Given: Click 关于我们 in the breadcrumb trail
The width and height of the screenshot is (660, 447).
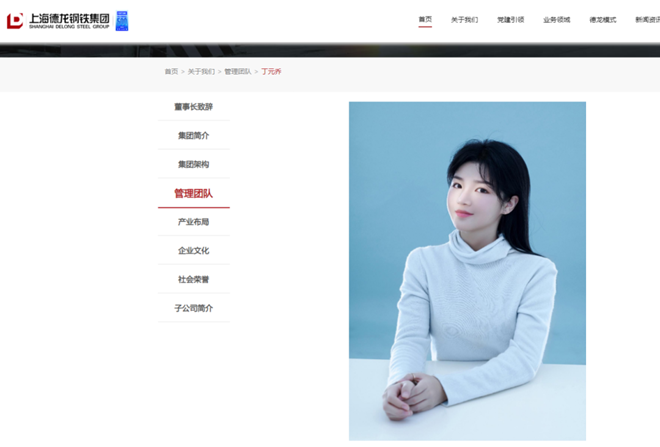Looking at the screenshot, I should click(x=201, y=72).
